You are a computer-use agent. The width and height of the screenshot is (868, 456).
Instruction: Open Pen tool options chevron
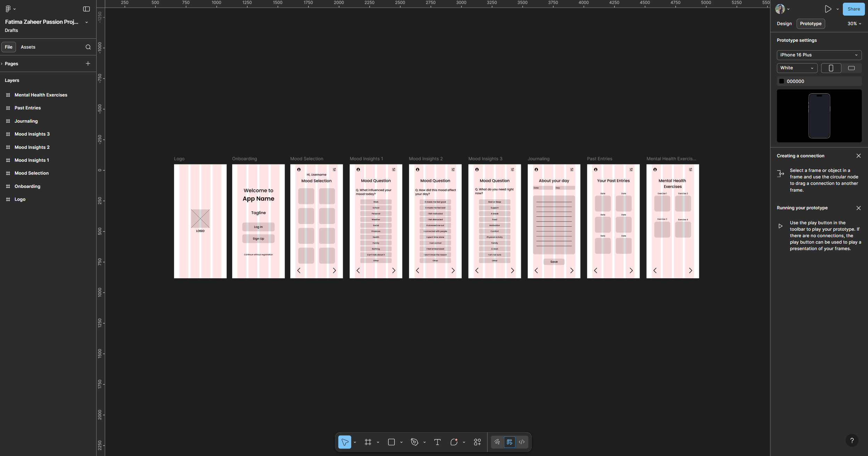click(x=425, y=442)
